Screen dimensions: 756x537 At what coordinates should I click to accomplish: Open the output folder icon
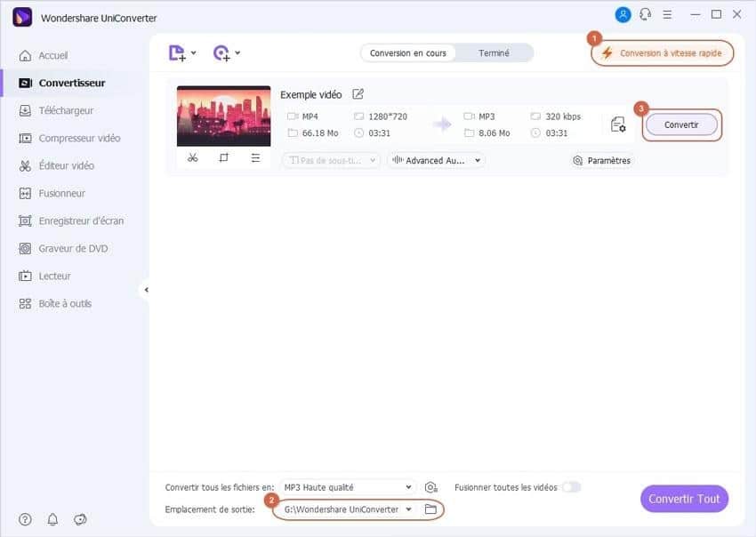coord(430,509)
